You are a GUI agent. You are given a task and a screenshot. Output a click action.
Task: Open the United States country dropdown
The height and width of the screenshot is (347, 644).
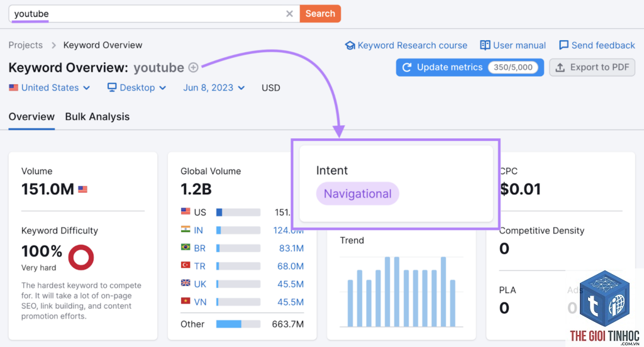tap(50, 88)
